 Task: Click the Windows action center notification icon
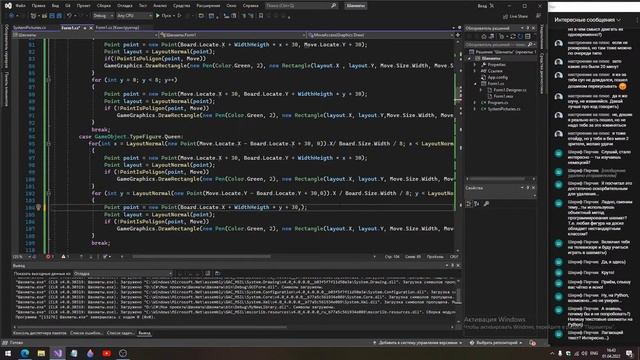point(629,353)
